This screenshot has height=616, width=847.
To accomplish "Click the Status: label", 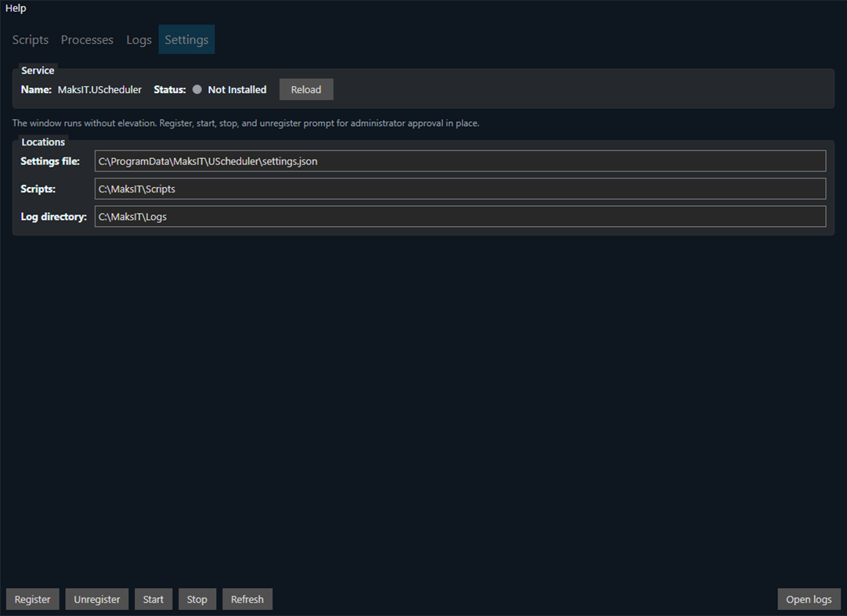I will click(x=170, y=90).
